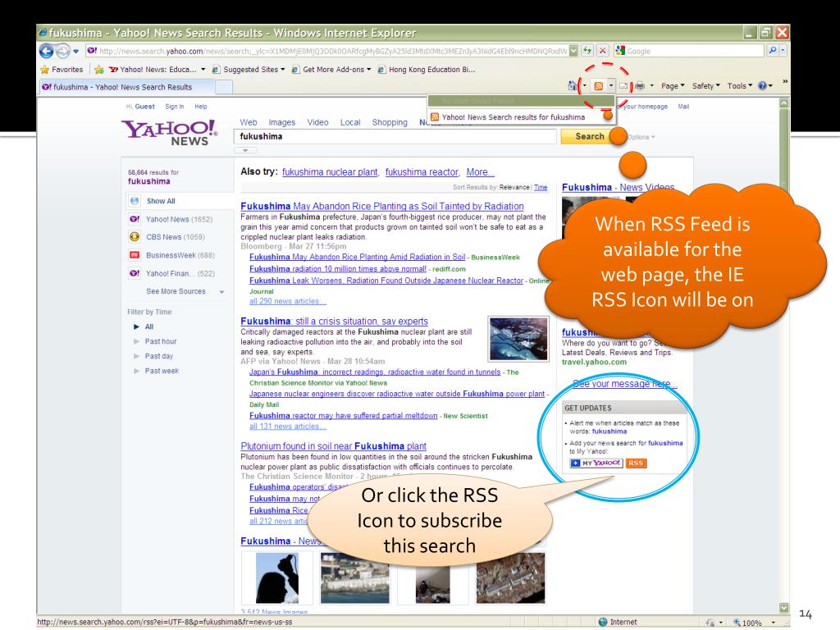This screenshot has height=630, width=840.
Task: Click the page scrollbar down arrow
Action: [x=783, y=608]
